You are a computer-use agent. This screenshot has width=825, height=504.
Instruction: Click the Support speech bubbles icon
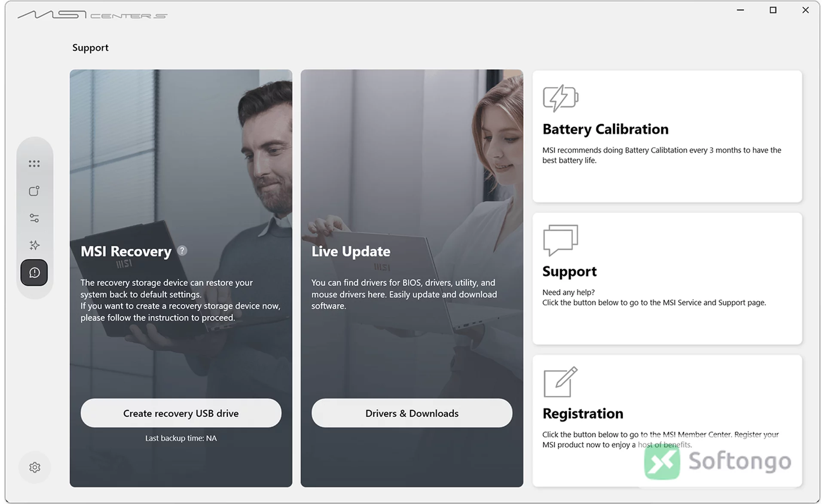[560, 240]
